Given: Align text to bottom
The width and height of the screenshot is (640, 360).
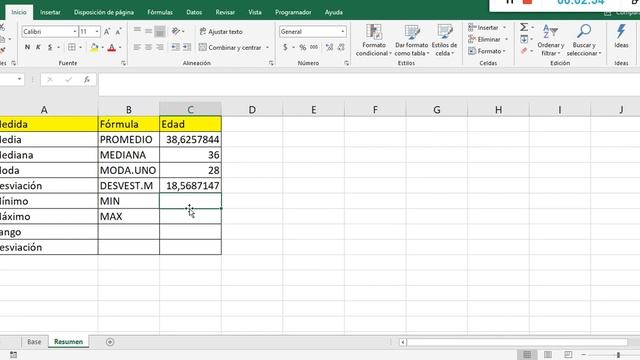Looking at the screenshot, I should [x=160, y=31].
